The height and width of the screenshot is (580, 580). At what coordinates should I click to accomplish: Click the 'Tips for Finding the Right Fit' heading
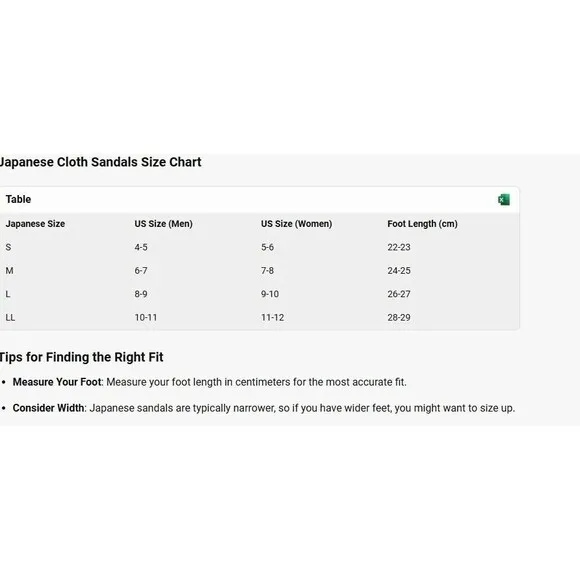(x=81, y=357)
